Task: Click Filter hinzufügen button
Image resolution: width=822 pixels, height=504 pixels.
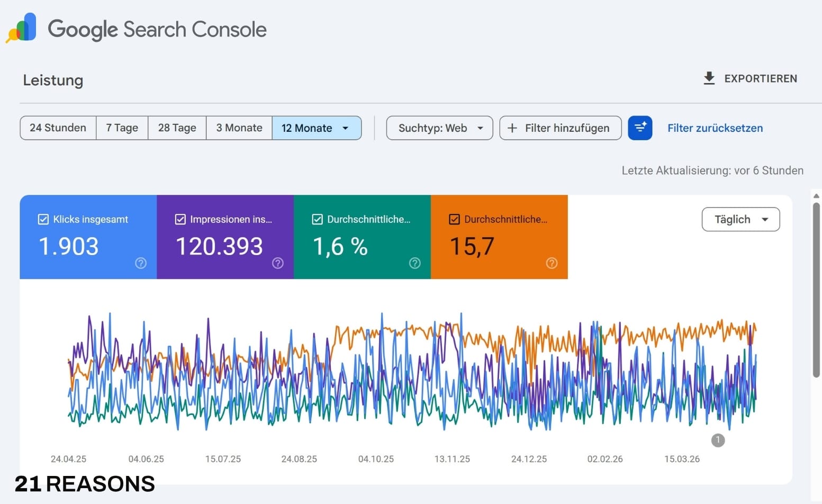Action: tap(561, 128)
